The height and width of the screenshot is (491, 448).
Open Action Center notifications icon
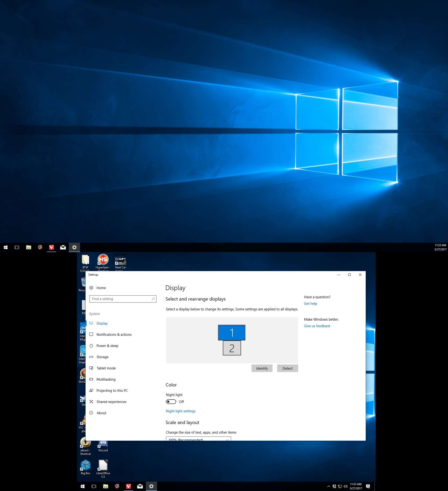(368, 486)
